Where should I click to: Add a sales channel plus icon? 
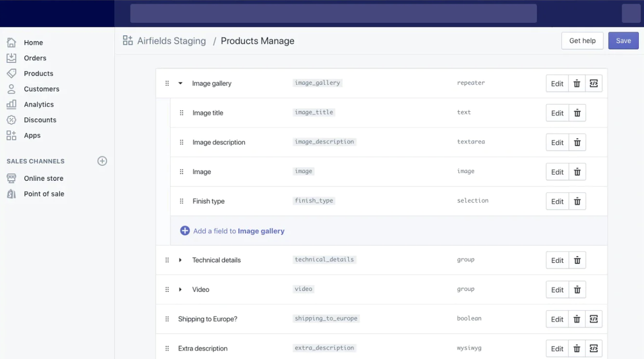pyautogui.click(x=102, y=161)
